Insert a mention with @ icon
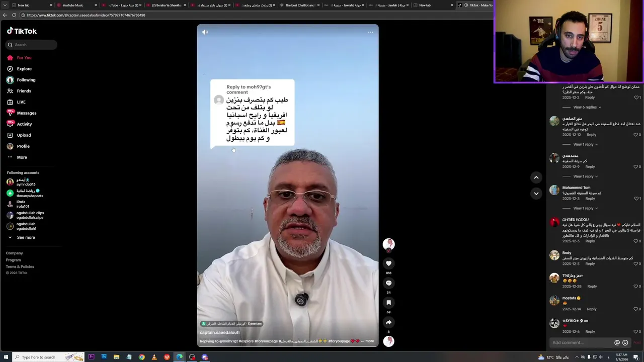Viewport: 644px width, 362px height. click(617, 343)
